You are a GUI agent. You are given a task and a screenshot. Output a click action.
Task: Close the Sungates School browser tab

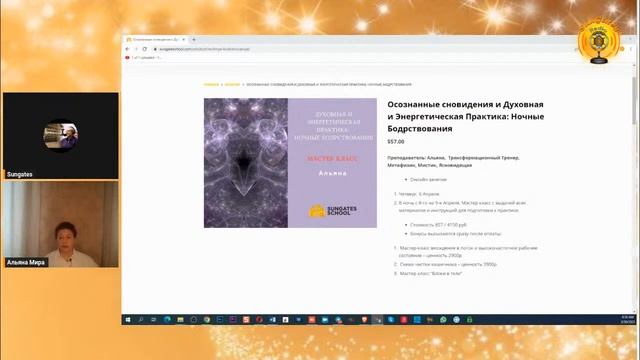(x=183, y=40)
